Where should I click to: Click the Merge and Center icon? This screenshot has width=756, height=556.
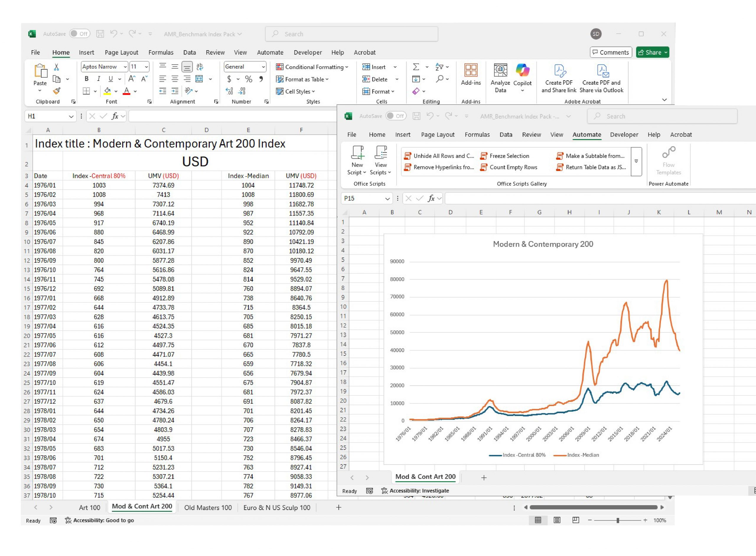(199, 79)
